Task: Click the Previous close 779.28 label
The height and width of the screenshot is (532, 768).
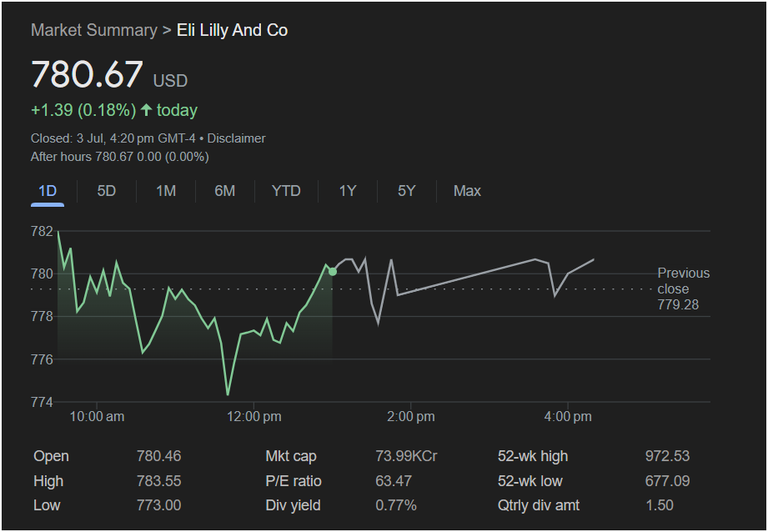Action: (x=683, y=289)
